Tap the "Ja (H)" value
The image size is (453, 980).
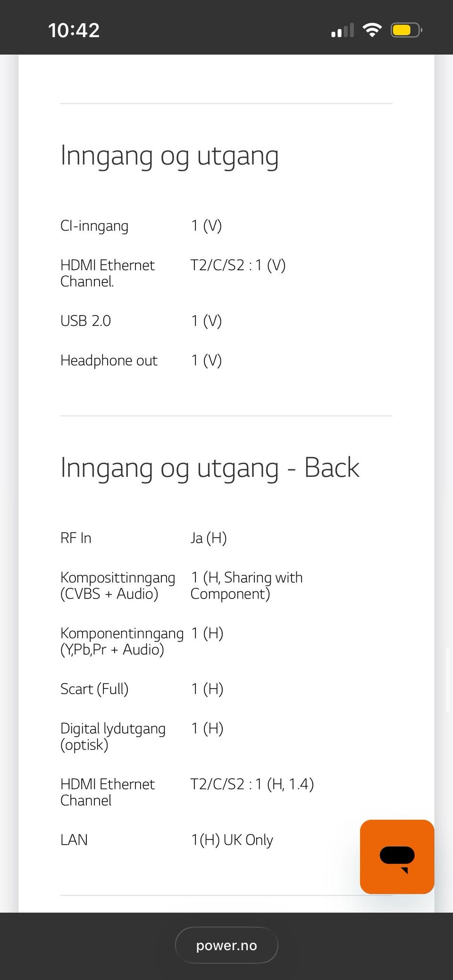(x=209, y=538)
